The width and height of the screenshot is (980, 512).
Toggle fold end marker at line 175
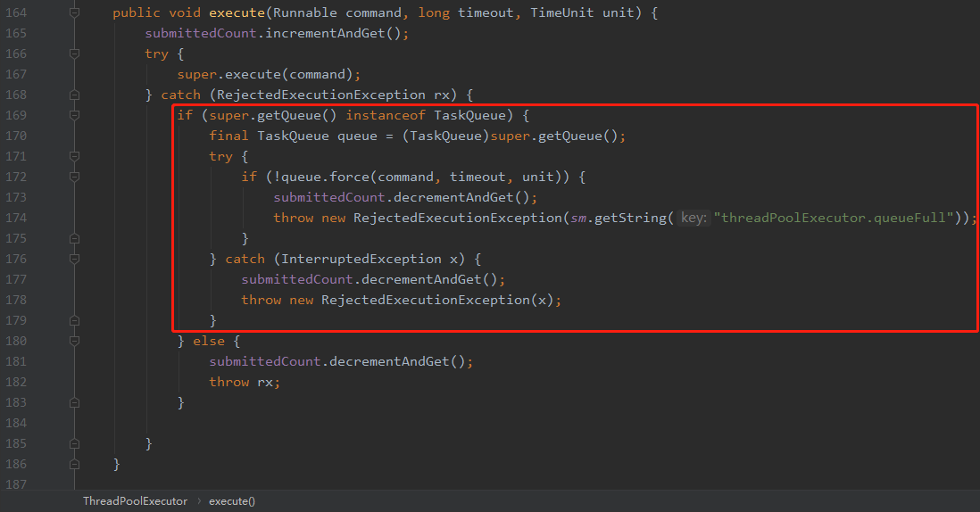point(74,238)
